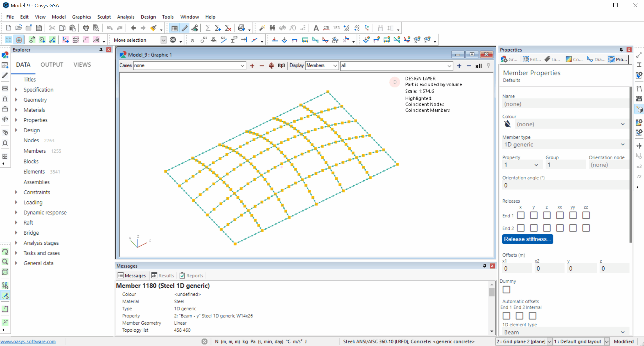Click the Sum analysis icon in toolbar
Screen dimensions: 644x346
pyautogui.click(x=208, y=28)
